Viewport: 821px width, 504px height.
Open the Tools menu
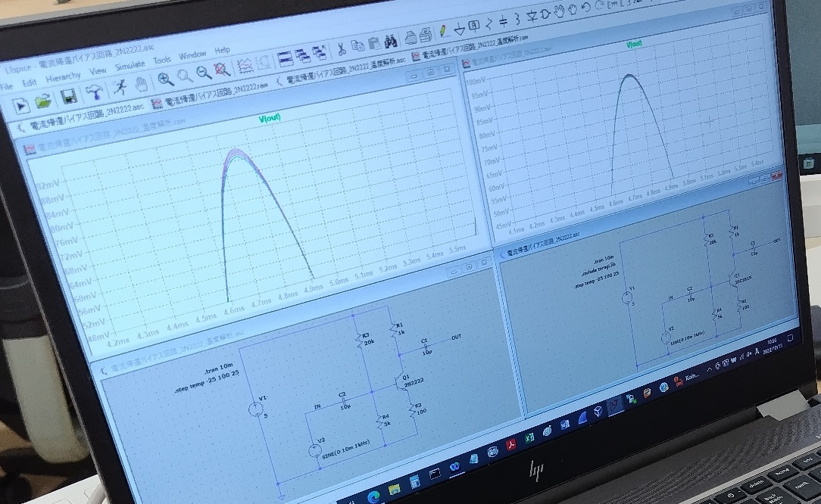point(162,61)
